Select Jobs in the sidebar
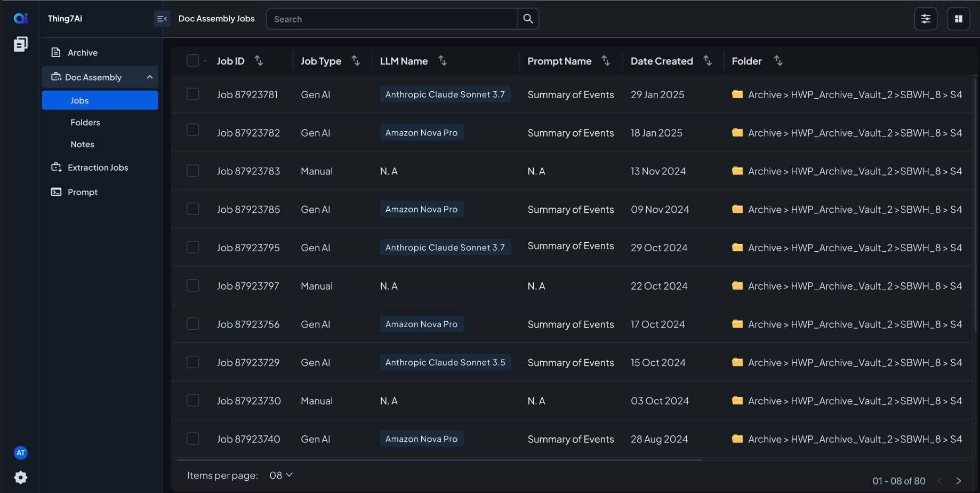 [x=100, y=100]
